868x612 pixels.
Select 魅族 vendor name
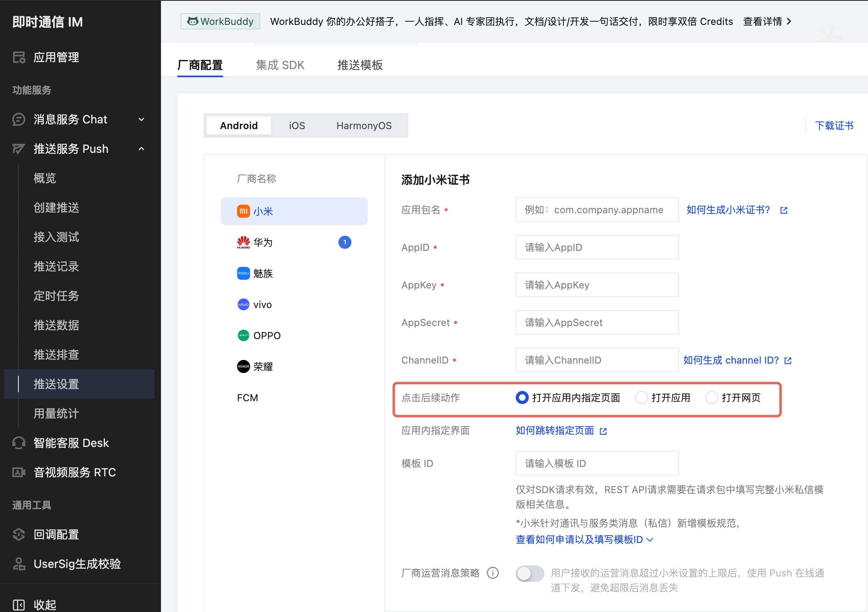click(x=263, y=273)
